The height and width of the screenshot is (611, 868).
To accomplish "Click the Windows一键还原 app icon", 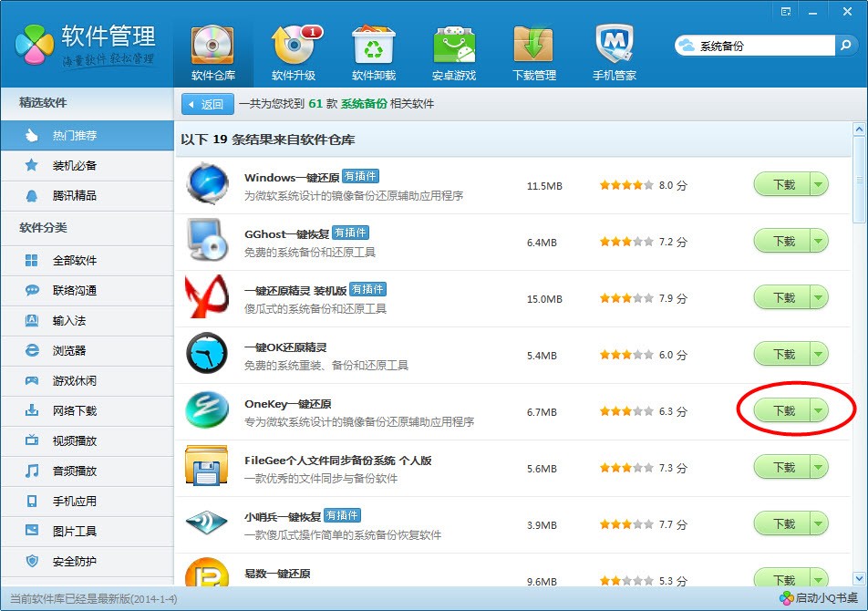I will click(207, 183).
